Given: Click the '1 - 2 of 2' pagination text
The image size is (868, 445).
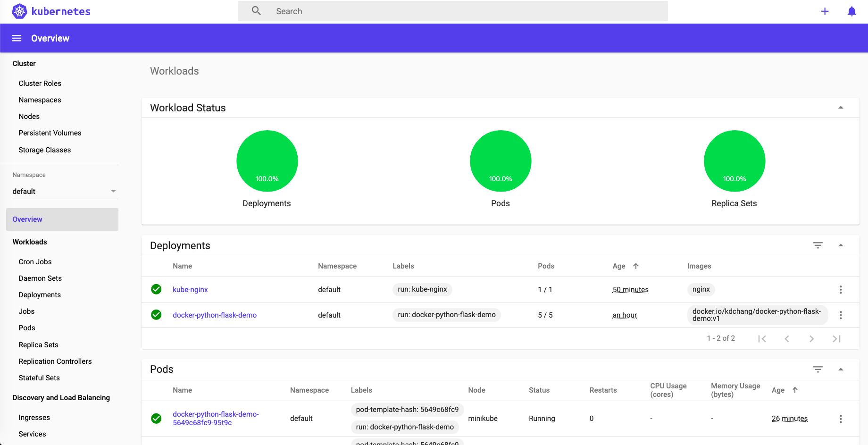Looking at the screenshot, I should pos(721,338).
